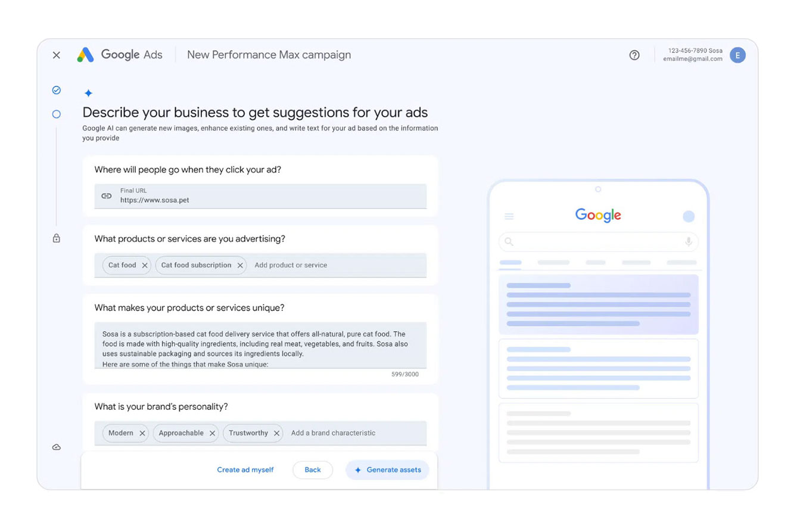
Task: Click the lock icon in the progress sidebar
Action: [56, 238]
